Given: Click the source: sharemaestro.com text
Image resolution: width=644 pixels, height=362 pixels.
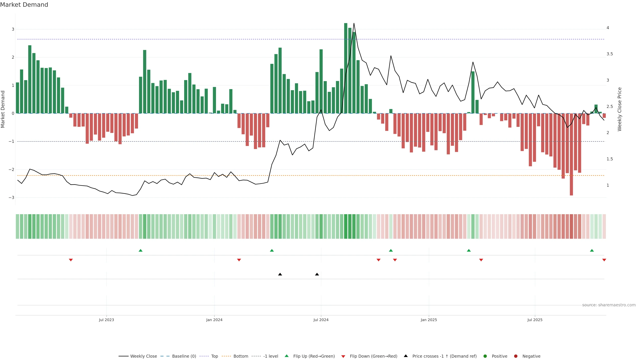Looking at the screenshot, I should click(x=609, y=305).
